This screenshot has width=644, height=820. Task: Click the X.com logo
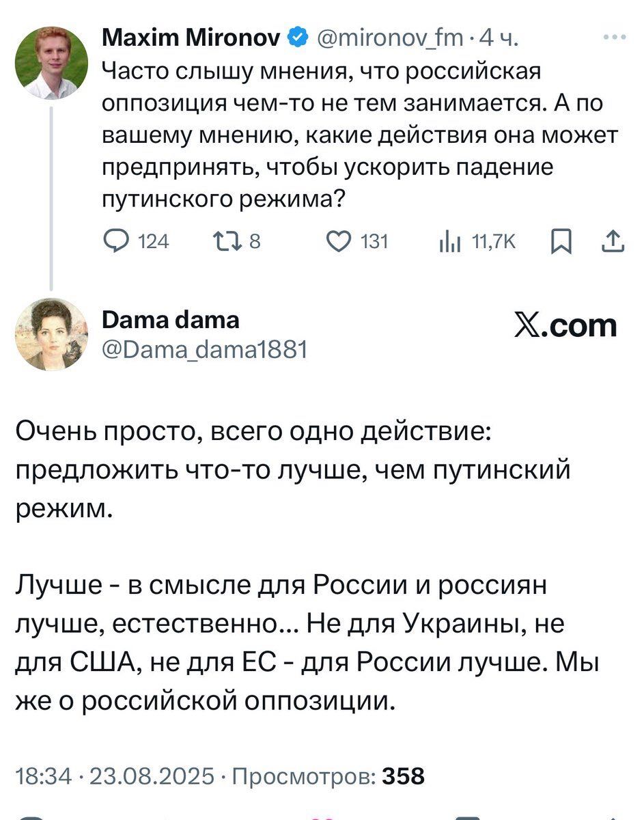point(565,326)
